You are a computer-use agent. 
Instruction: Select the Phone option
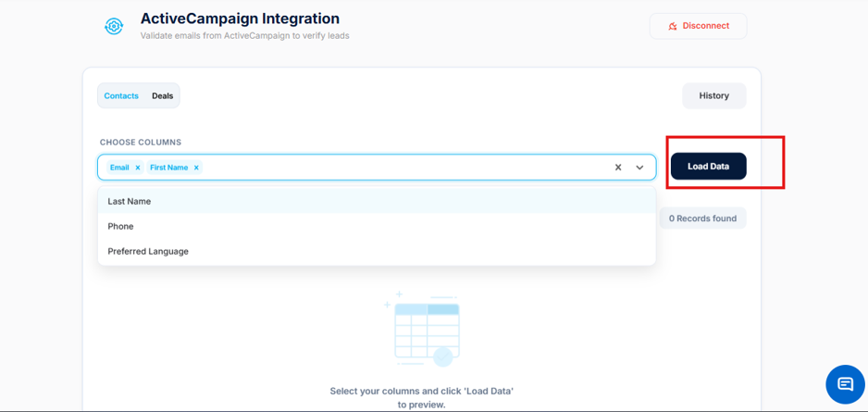click(377, 226)
